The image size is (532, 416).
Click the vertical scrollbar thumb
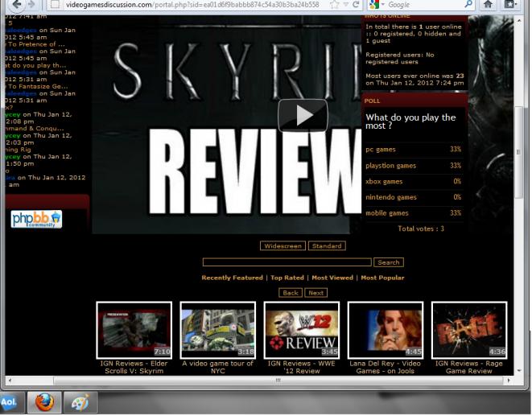(x=519, y=152)
